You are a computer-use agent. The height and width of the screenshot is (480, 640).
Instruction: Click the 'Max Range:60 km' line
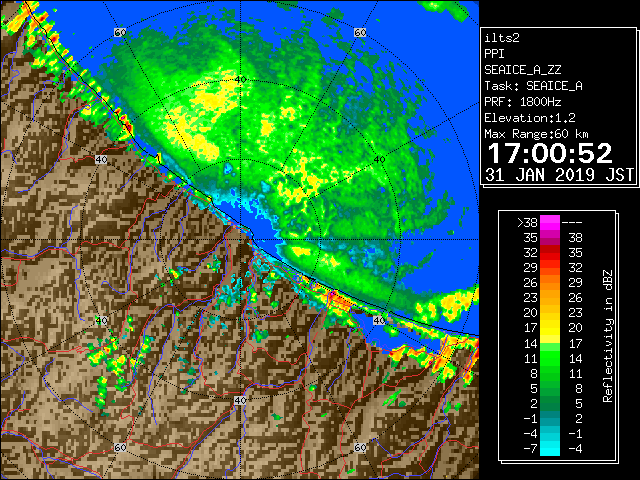click(536, 134)
